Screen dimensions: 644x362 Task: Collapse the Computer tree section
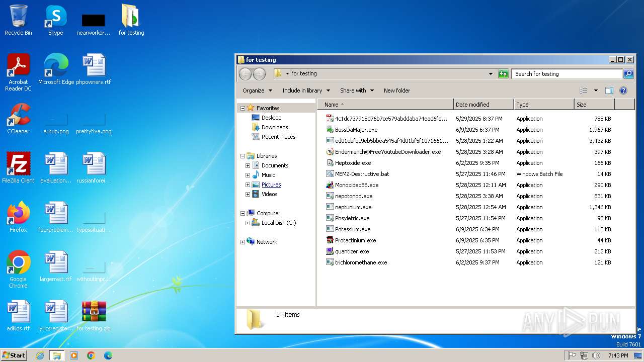[x=243, y=213]
